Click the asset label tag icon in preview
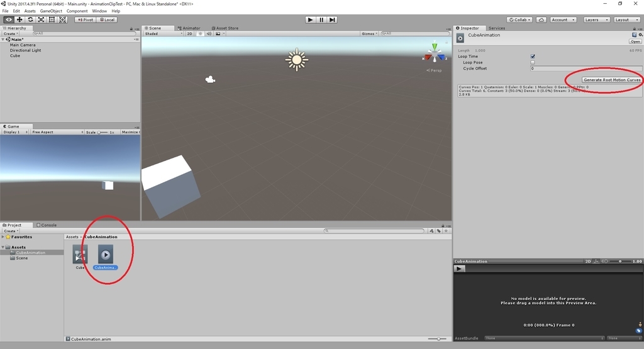The height and width of the screenshot is (349, 644). pyautogui.click(x=639, y=331)
